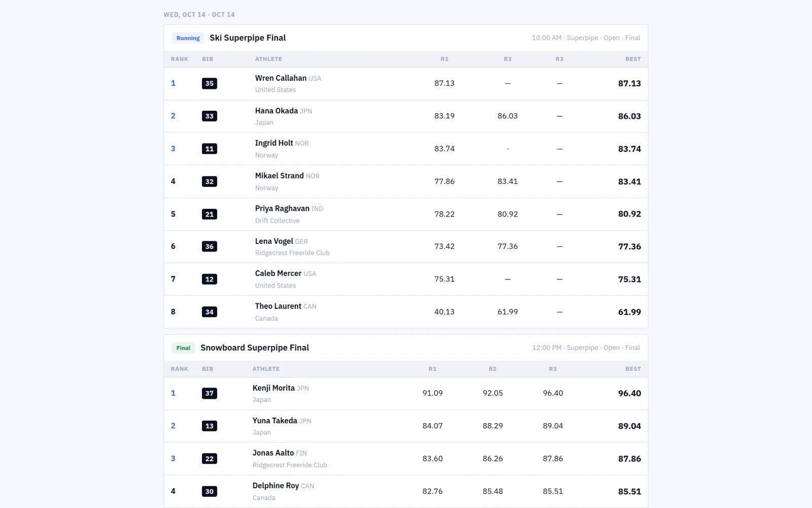
Task: Click the R1 column header in ski table
Action: [445, 59]
